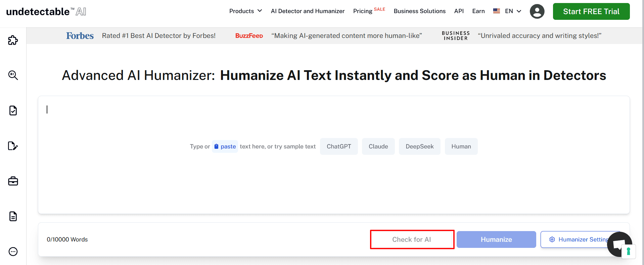Go to Business Solutions
Screen dimensions: 644x265
(419, 11)
